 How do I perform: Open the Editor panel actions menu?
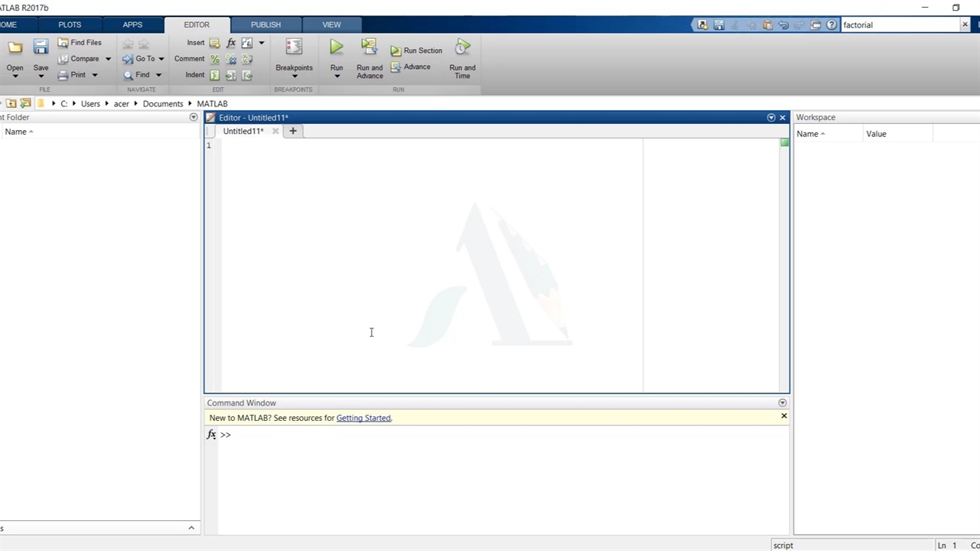(771, 118)
